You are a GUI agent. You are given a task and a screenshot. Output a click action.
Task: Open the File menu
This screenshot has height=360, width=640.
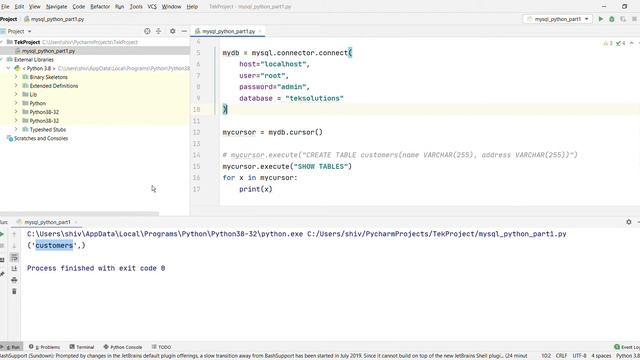coord(5,7)
